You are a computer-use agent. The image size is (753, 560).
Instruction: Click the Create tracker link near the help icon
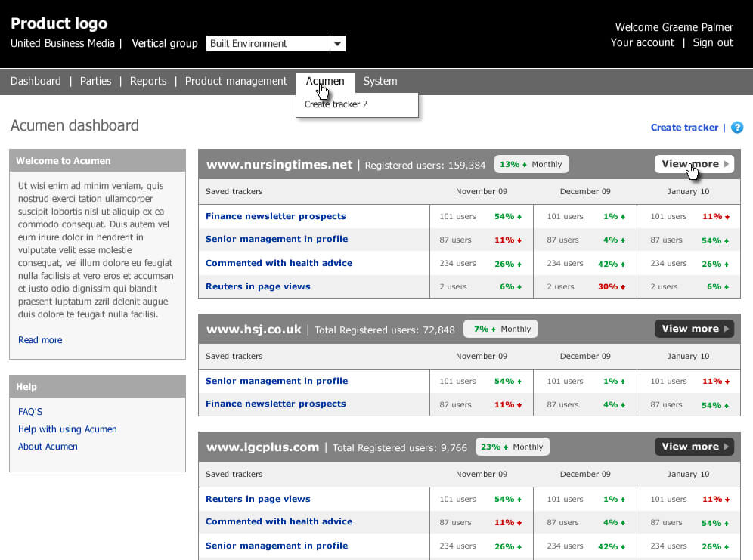(684, 128)
